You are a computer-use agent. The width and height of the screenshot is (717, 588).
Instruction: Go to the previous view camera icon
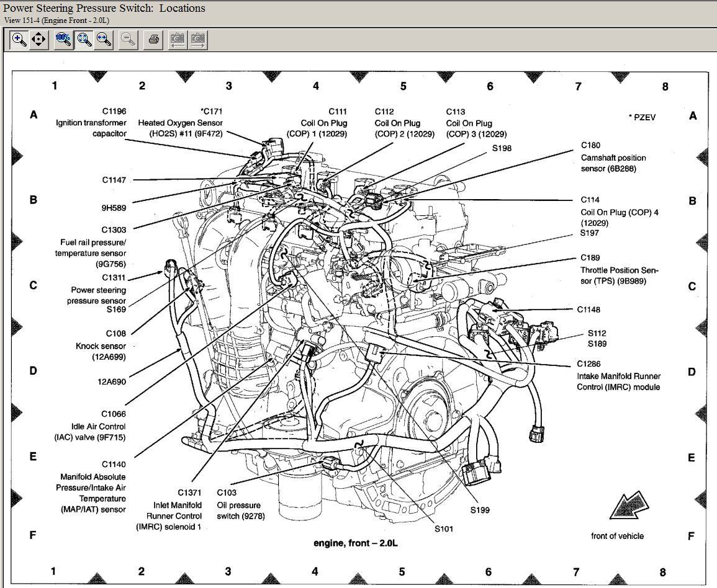pyautogui.click(x=178, y=40)
